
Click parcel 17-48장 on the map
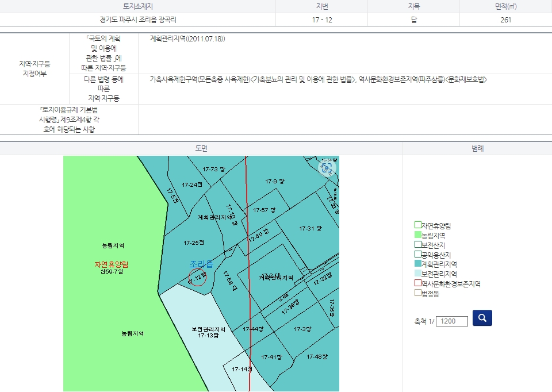click(x=317, y=357)
